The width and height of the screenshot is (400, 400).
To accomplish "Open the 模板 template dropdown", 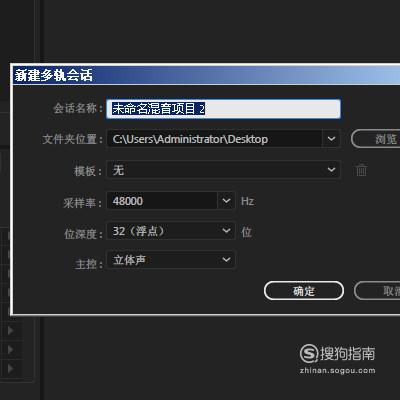I will tap(223, 170).
